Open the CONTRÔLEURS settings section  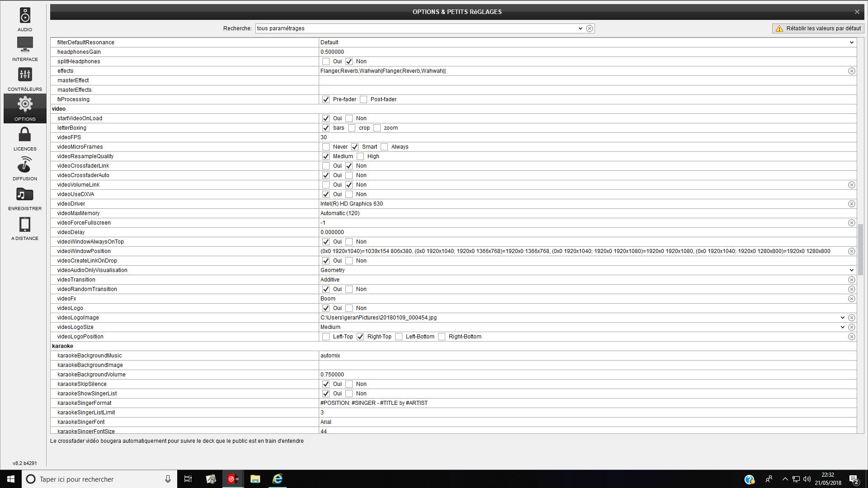(25, 79)
